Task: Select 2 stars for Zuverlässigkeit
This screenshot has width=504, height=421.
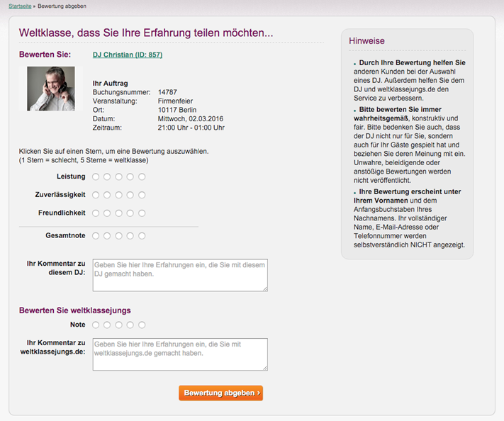Action: click(x=107, y=195)
